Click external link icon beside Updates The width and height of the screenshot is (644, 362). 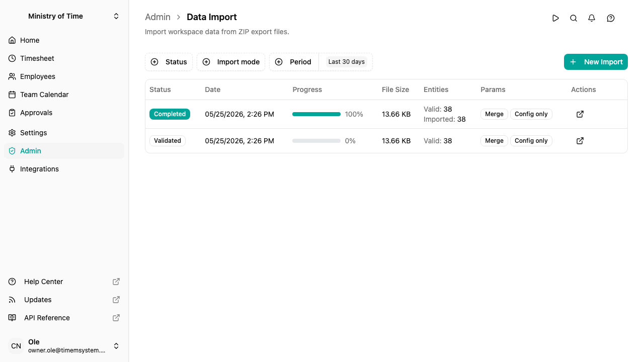pos(116,300)
